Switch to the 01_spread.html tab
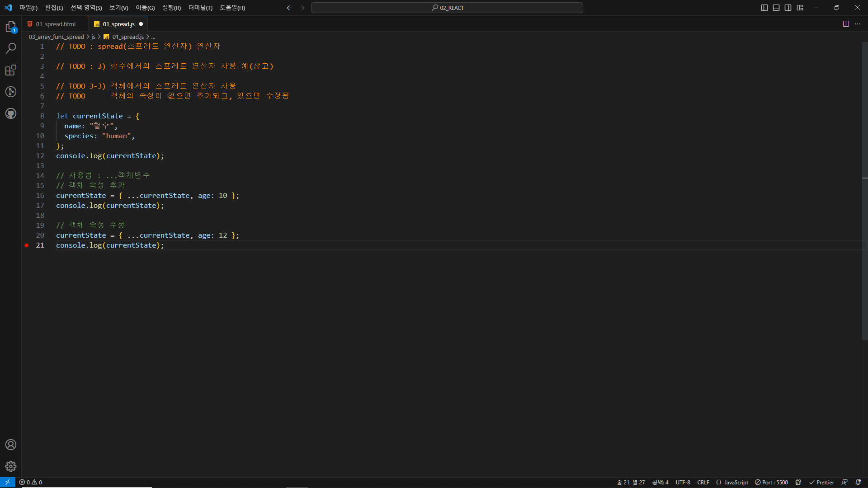This screenshot has height=488, width=868. (56, 24)
